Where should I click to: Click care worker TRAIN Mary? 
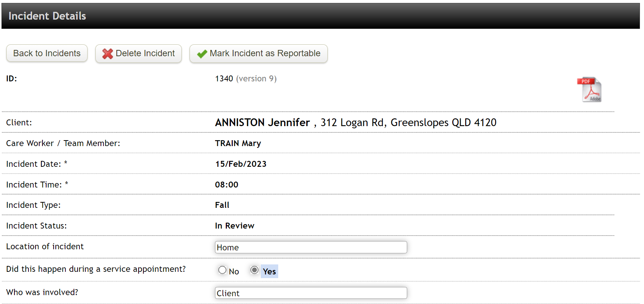pos(238,143)
